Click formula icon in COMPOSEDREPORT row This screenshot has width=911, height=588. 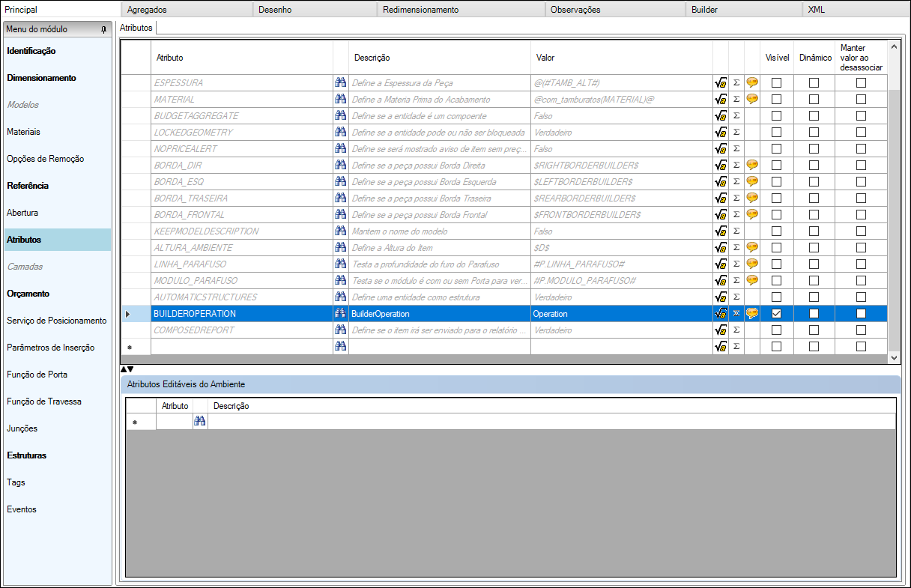point(721,330)
